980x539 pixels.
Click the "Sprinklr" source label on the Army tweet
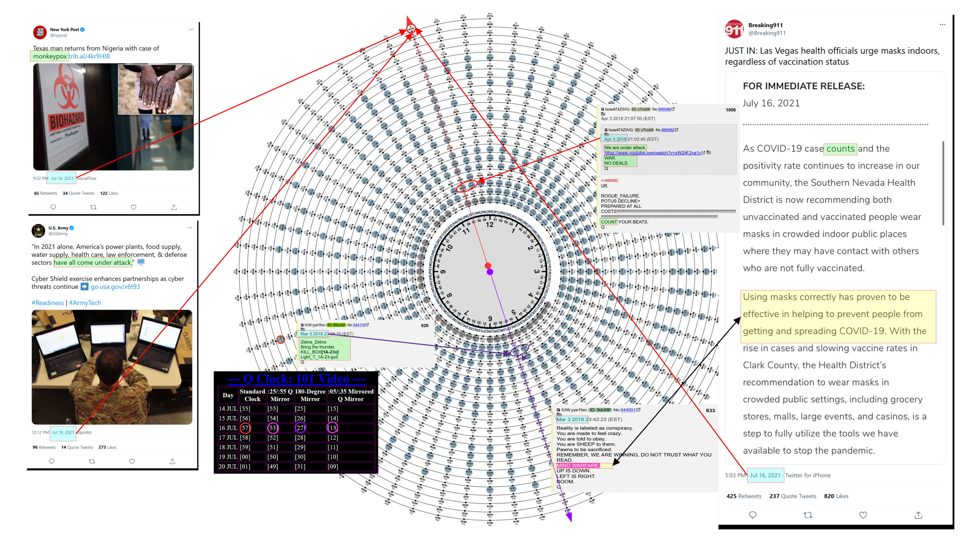[84, 433]
